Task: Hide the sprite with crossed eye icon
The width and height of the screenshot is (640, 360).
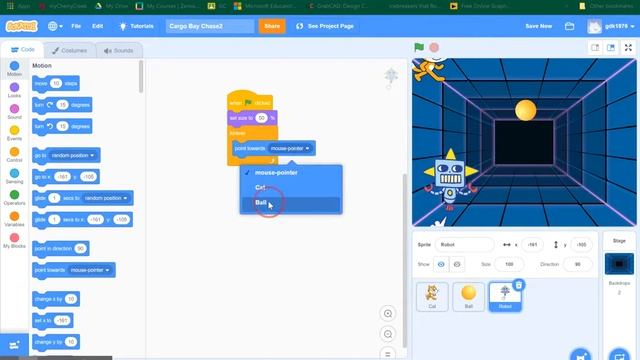Action: [x=457, y=264]
